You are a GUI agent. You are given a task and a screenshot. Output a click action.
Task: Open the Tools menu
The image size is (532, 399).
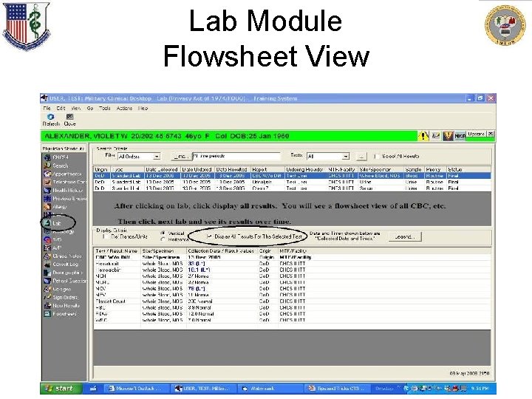click(104, 108)
